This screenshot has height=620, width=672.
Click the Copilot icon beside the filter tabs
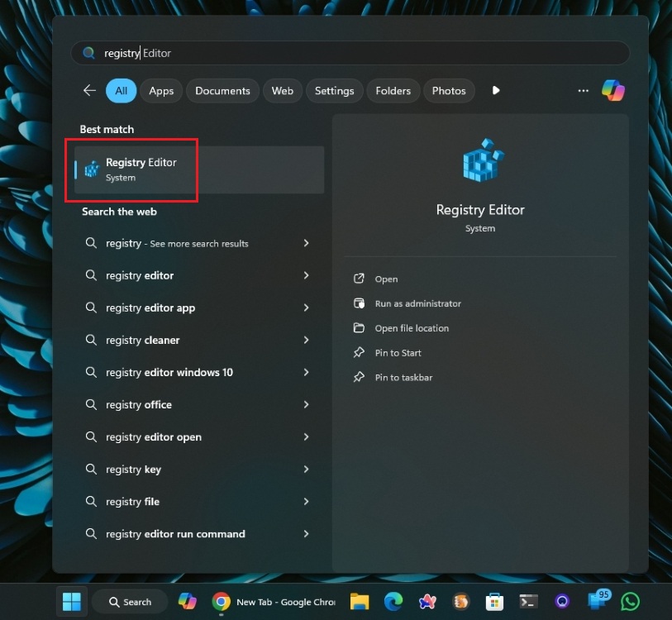coord(612,90)
